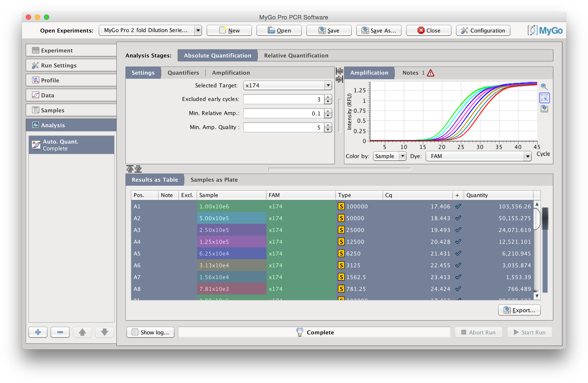Open the Quantifiers tab
Screen dimensions: 588x383
tap(183, 73)
